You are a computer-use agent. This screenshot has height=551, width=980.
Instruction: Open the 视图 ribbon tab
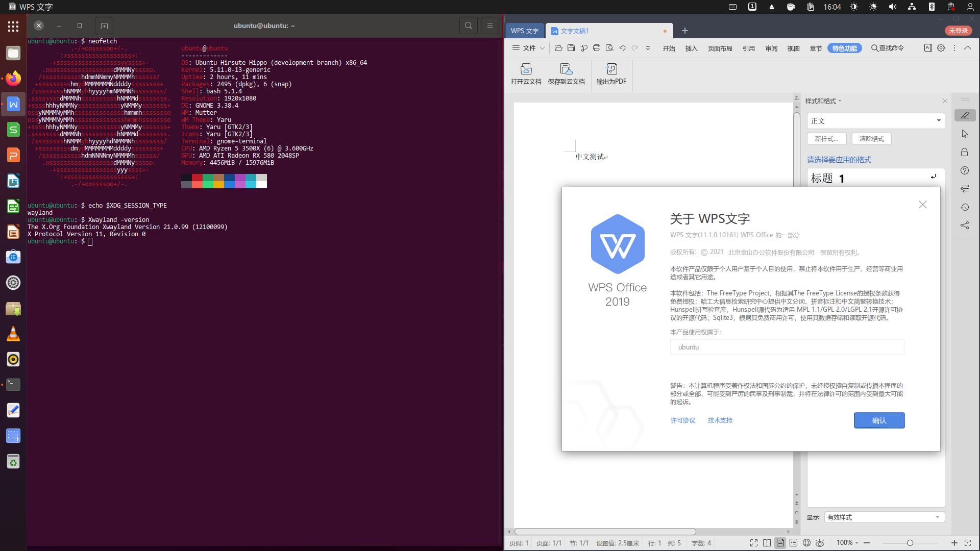coord(793,48)
